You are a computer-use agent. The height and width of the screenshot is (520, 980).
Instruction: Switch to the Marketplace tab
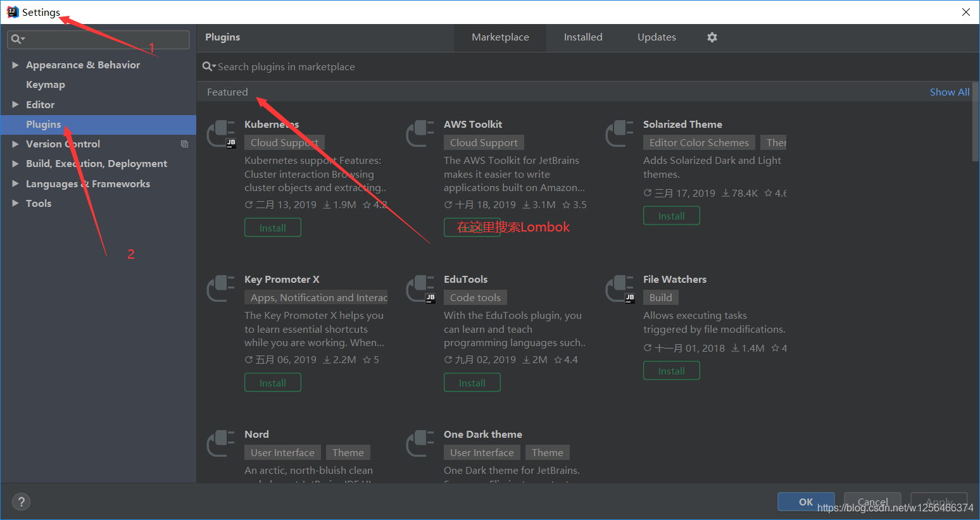pos(500,37)
